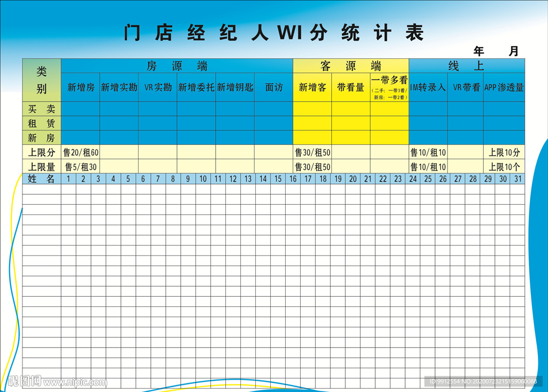Click day 3 in the 姓名 row
Screen dimensions: 548x392
click(98, 179)
